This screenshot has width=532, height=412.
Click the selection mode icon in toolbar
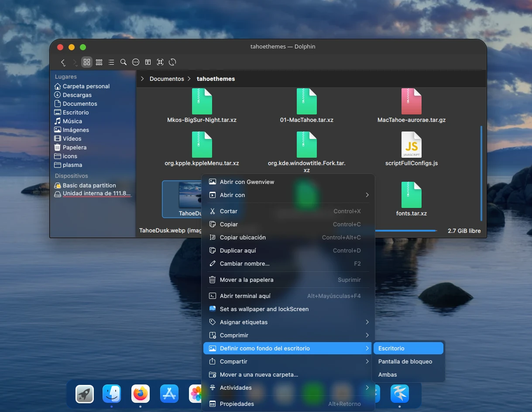click(160, 62)
